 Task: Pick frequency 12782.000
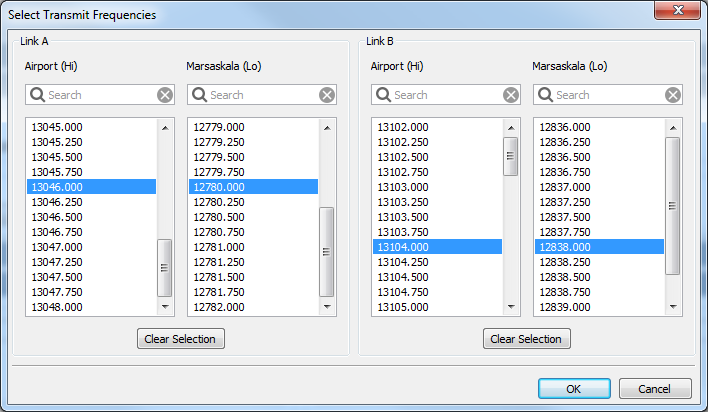coord(254,307)
